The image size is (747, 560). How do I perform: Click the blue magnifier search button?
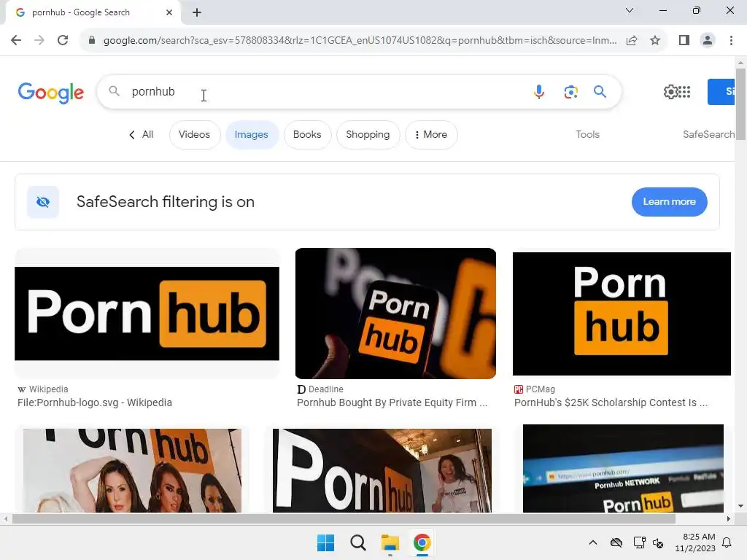pos(600,91)
